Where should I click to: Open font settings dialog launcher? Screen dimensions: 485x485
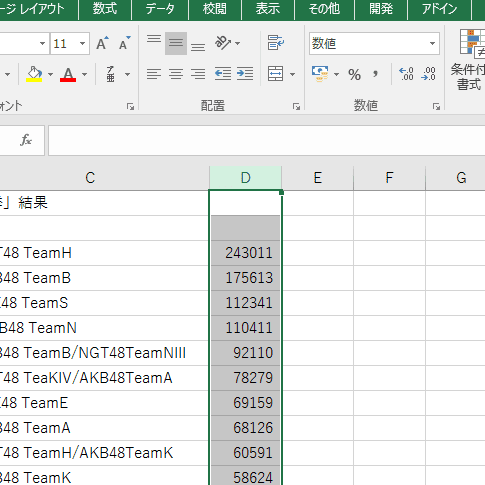130,106
